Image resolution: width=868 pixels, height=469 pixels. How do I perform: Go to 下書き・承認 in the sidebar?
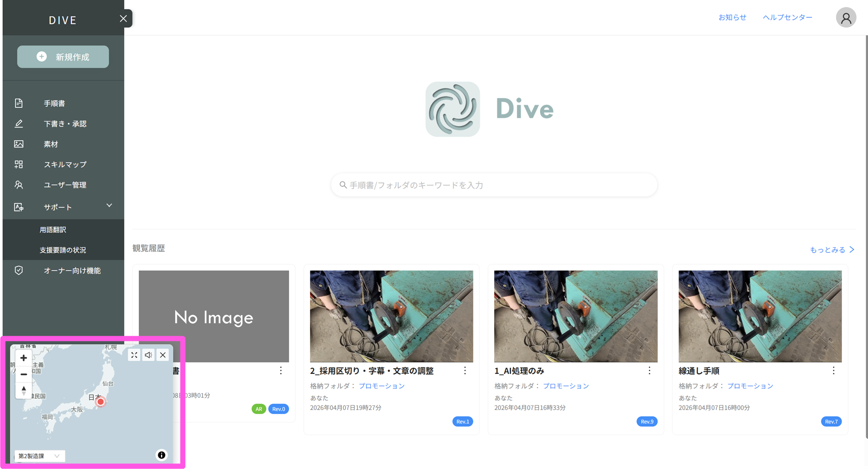(x=65, y=124)
